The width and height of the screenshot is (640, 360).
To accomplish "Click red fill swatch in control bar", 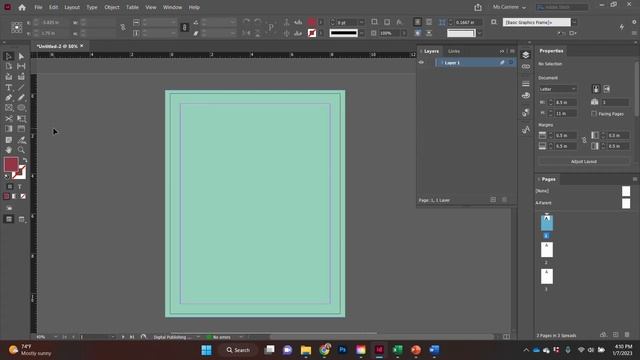I will click(x=311, y=22).
